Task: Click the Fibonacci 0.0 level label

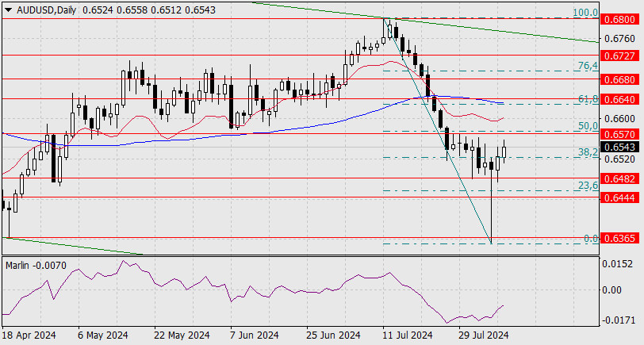Action: tap(591, 238)
